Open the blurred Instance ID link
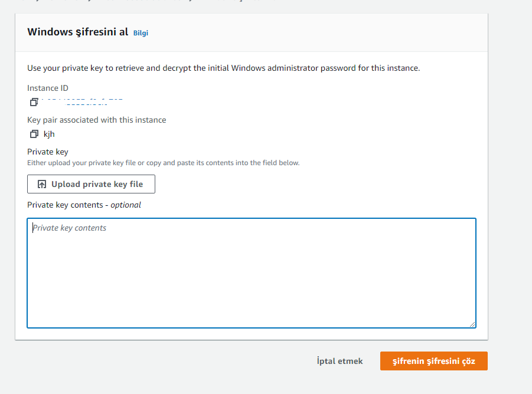The image size is (532, 394). click(83, 102)
